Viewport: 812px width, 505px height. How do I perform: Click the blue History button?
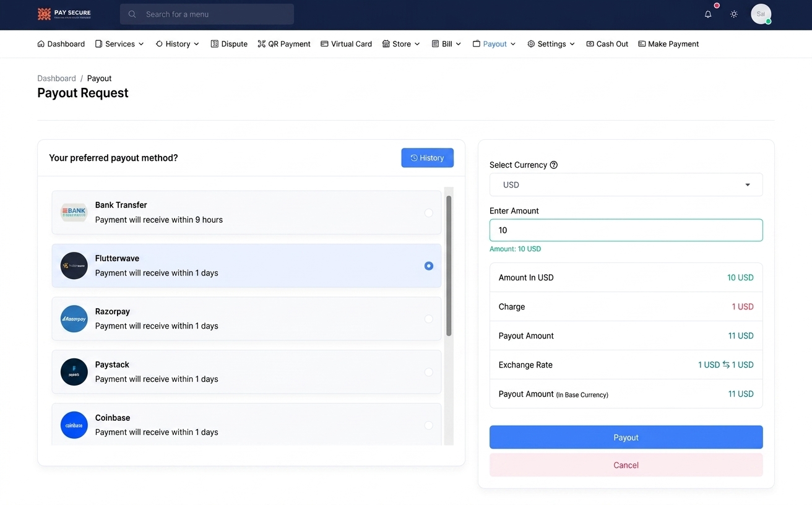[x=427, y=158]
